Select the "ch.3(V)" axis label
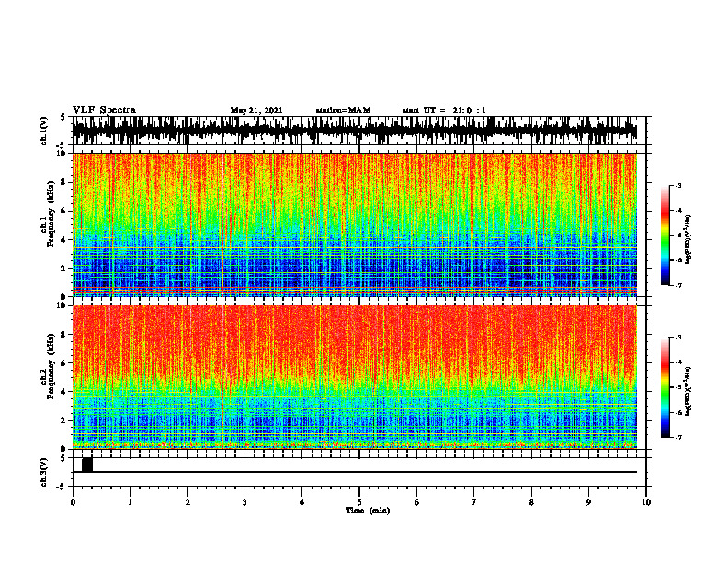Viewport: 728px width, 563px height. point(44,472)
